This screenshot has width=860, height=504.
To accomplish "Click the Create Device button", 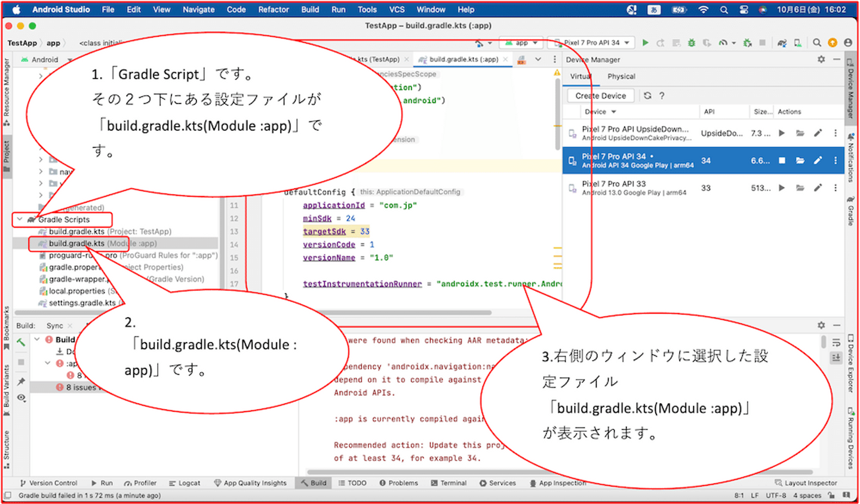I will [600, 96].
